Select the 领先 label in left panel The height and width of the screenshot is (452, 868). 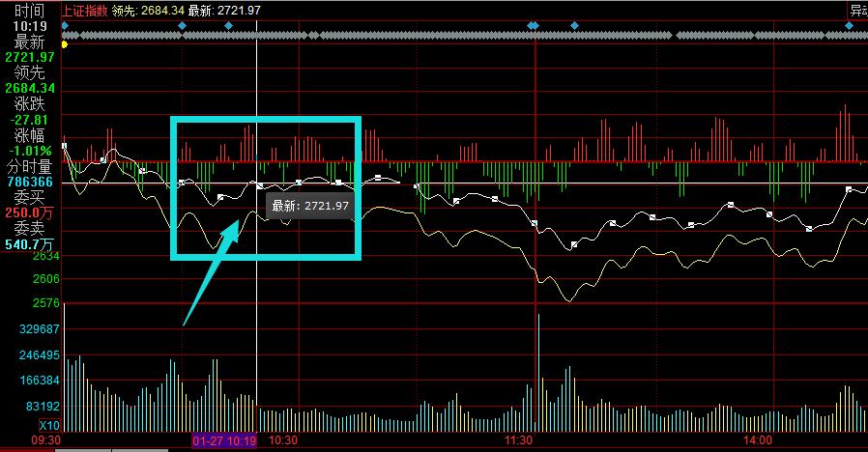click(29, 72)
